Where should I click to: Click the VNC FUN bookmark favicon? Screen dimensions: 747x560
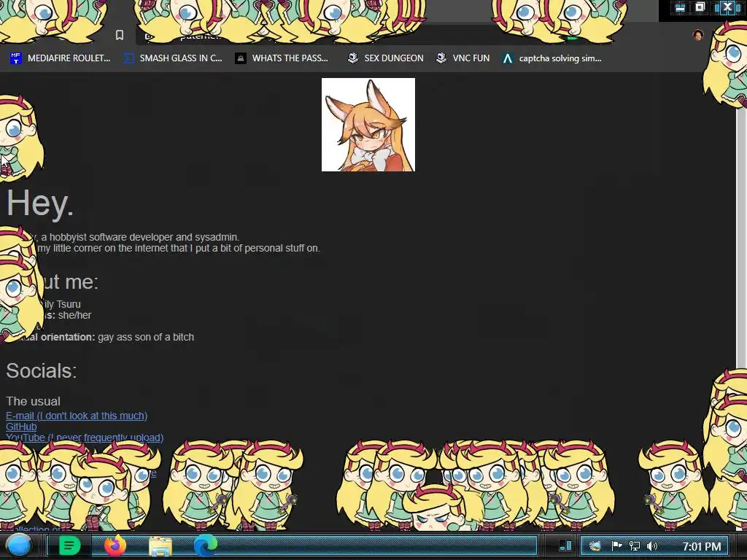click(441, 58)
